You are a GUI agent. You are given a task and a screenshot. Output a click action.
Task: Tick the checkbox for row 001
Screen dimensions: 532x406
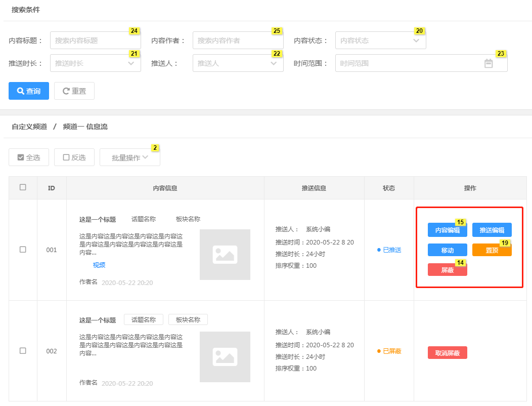point(23,250)
